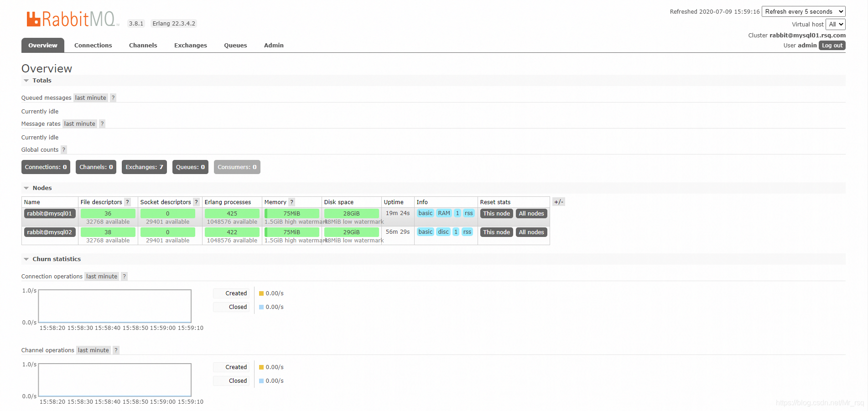Image resolution: width=868 pixels, height=411 pixels.
Task: Click cluster name rabbit@mysql01.rsq.com
Action: (807, 35)
